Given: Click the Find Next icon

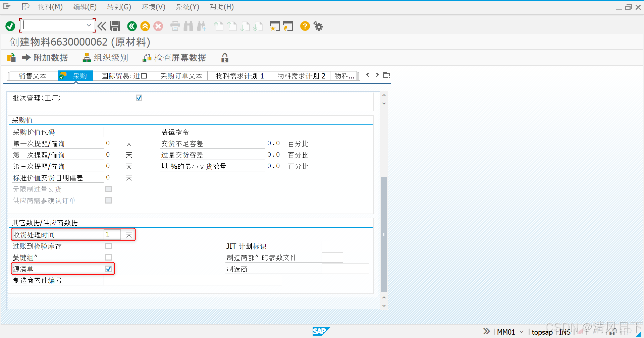Looking at the screenshot, I should [202, 26].
